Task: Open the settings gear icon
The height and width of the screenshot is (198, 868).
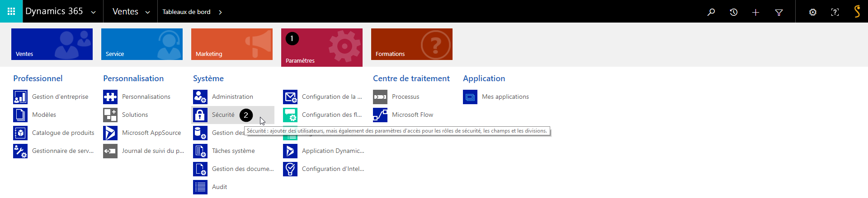Action: tap(813, 12)
